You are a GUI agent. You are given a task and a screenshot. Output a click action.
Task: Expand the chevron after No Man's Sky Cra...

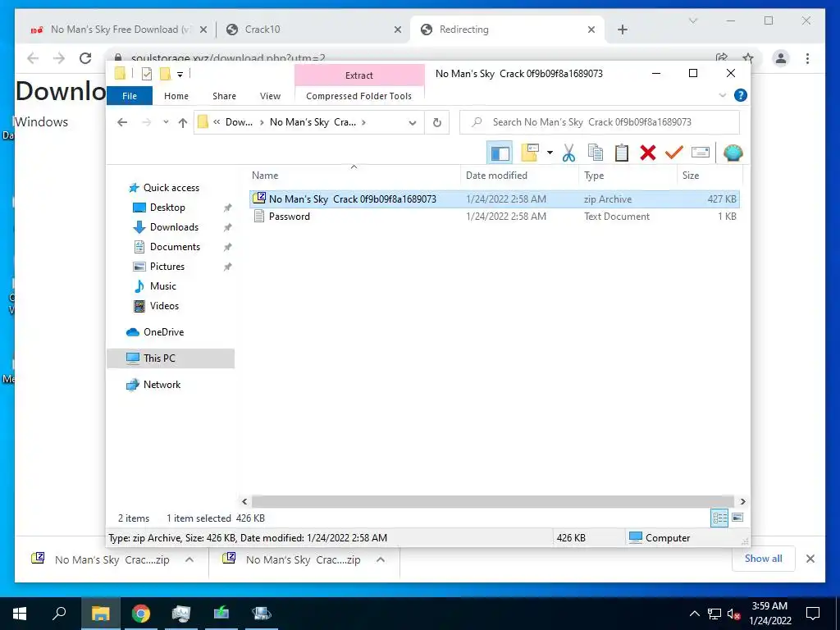pos(363,122)
